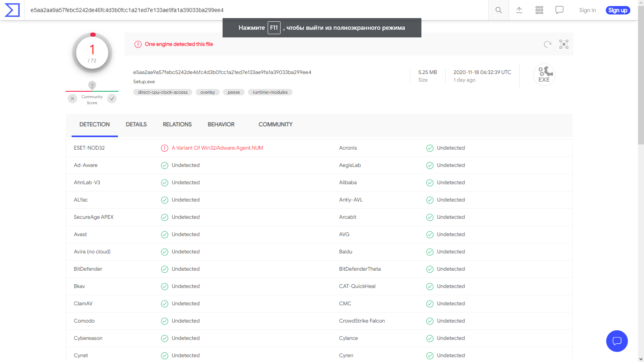This screenshot has height=362, width=644.
Task: Click the ESET-NOD32 detection warning icon
Action: coord(165,148)
